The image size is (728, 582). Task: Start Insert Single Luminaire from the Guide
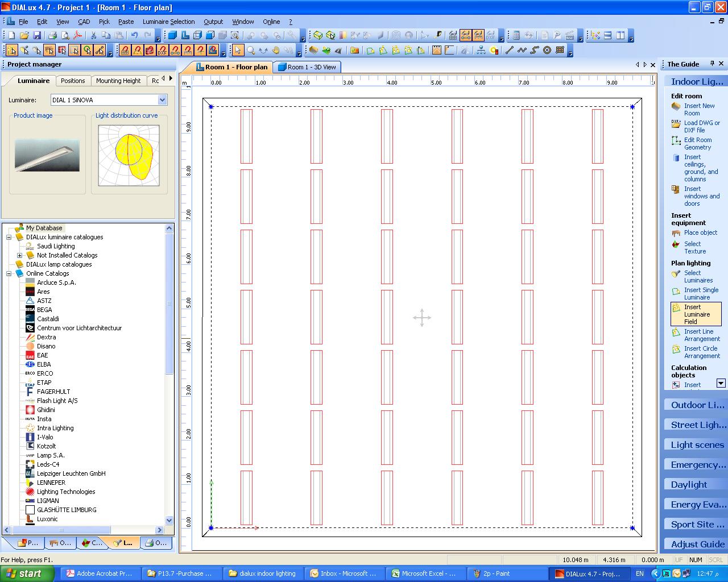click(x=701, y=293)
